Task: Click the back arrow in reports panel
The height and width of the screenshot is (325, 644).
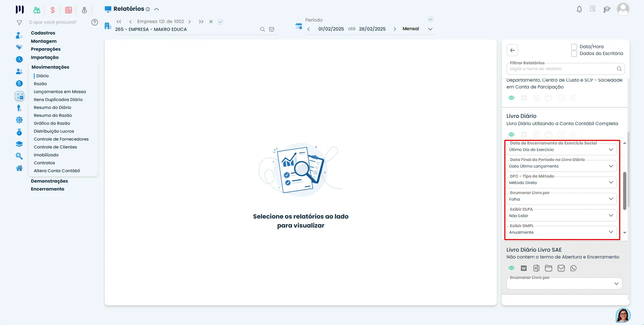Action: [513, 50]
